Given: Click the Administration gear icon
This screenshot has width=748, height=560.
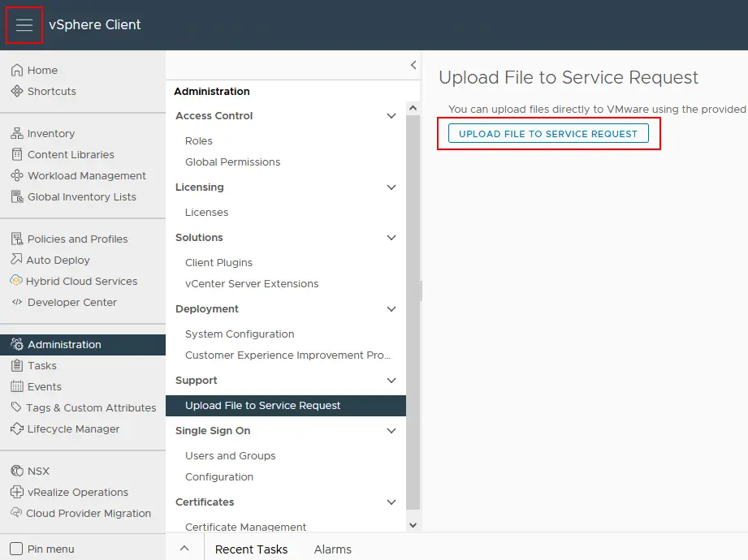Looking at the screenshot, I should [17, 344].
